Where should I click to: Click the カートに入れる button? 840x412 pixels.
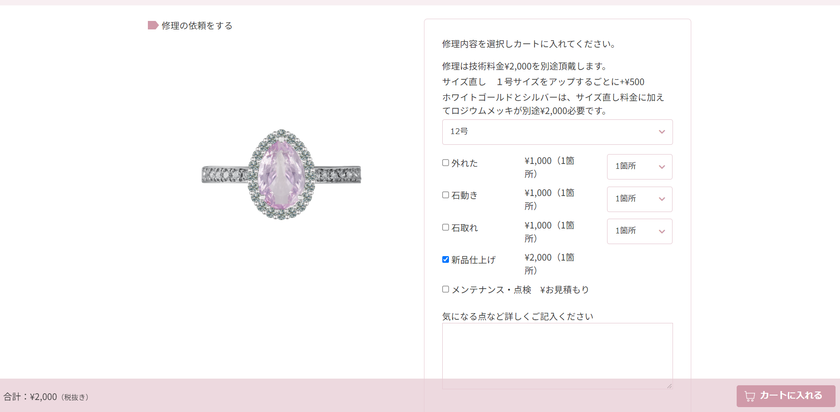(x=785, y=396)
